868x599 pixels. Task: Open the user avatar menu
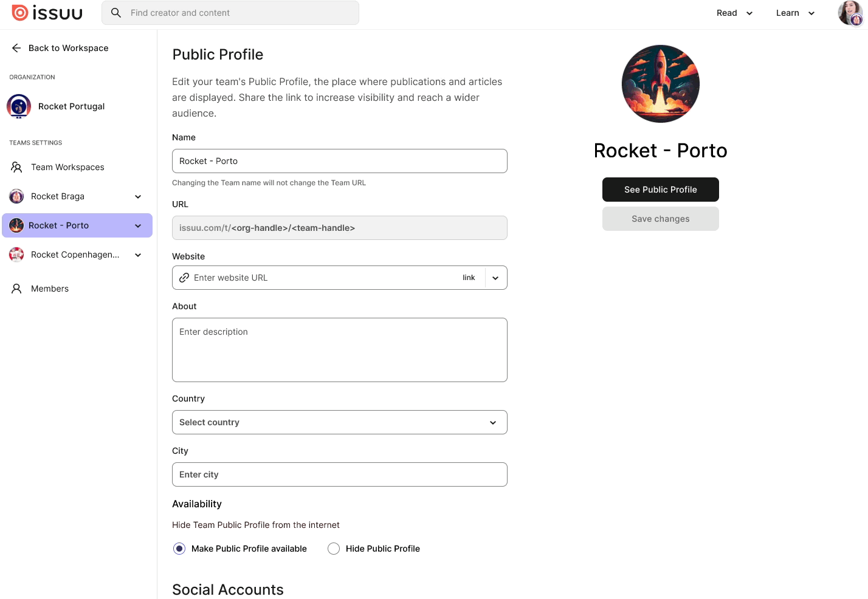tap(850, 13)
